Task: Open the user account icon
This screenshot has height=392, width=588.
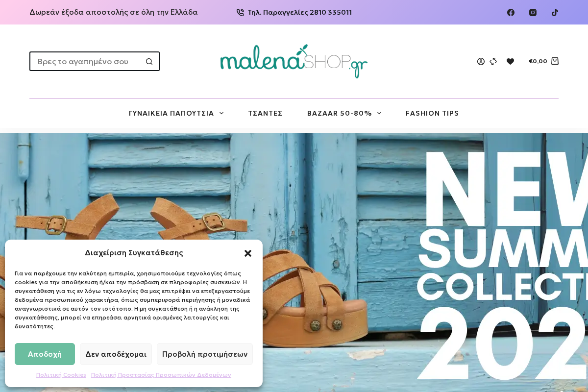Action: [x=481, y=61]
